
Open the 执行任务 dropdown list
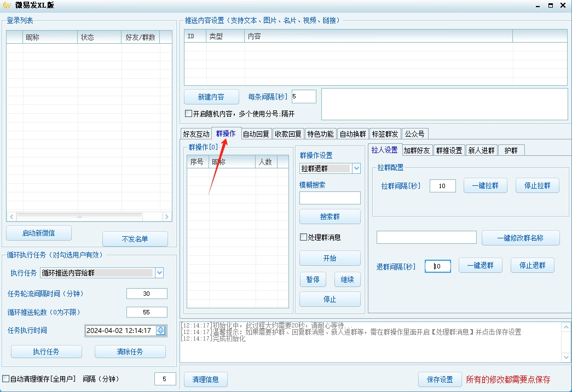click(x=159, y=273)
